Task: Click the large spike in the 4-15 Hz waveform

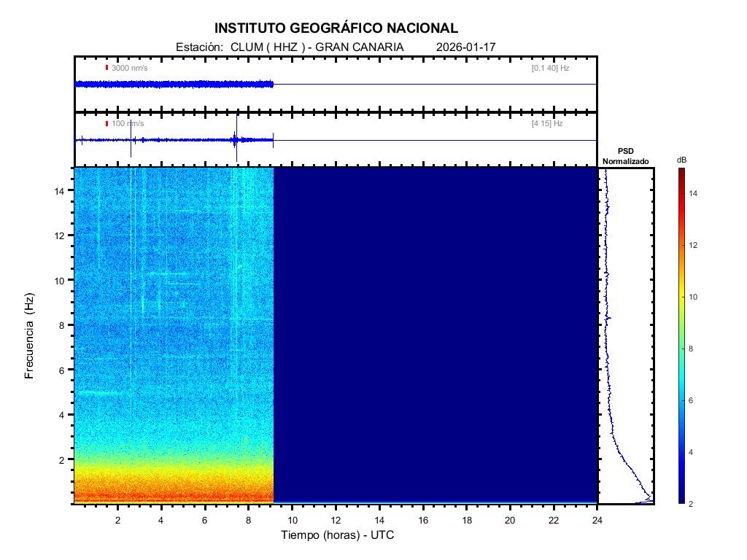Action: (x=235, y=140)
